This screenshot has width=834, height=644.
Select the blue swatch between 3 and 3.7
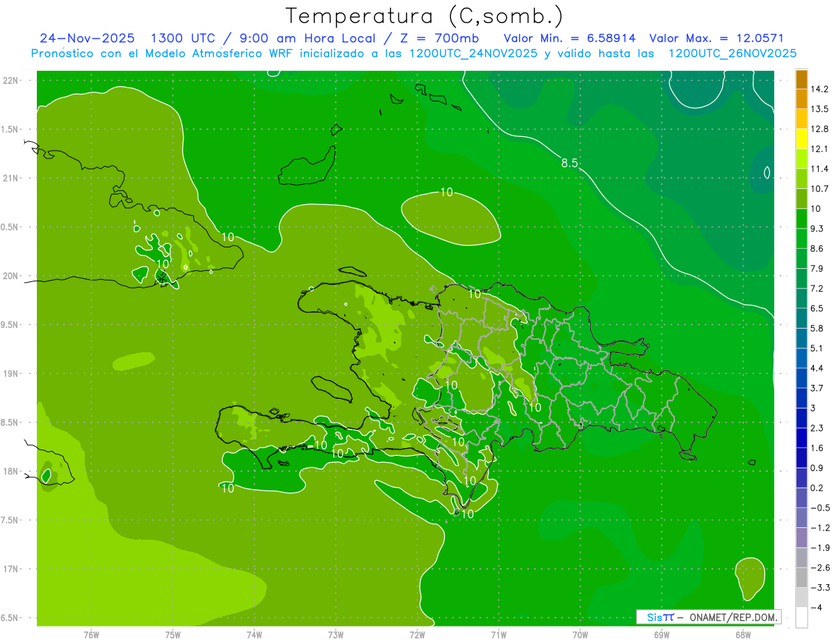coord(801,398)
